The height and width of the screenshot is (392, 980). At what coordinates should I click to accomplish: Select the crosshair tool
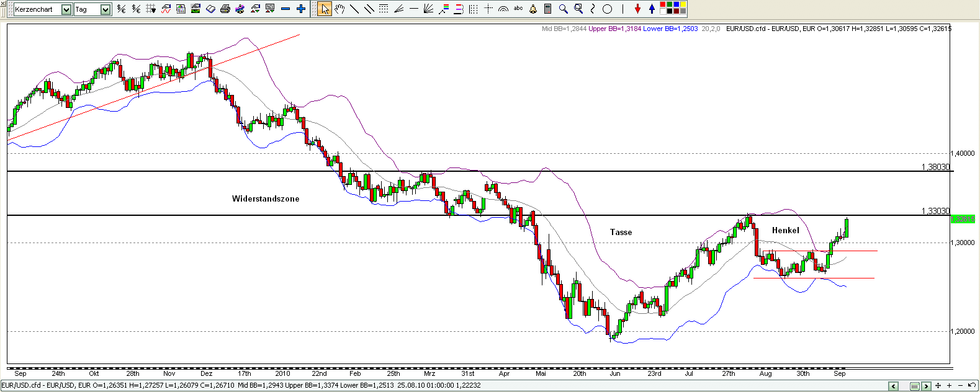coord(488,9)
